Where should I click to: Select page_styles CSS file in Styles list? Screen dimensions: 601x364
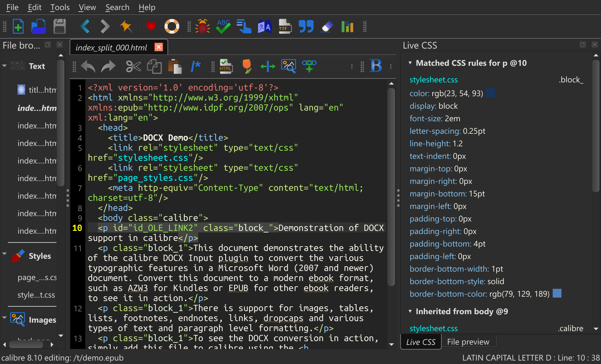tap(37, 278)
